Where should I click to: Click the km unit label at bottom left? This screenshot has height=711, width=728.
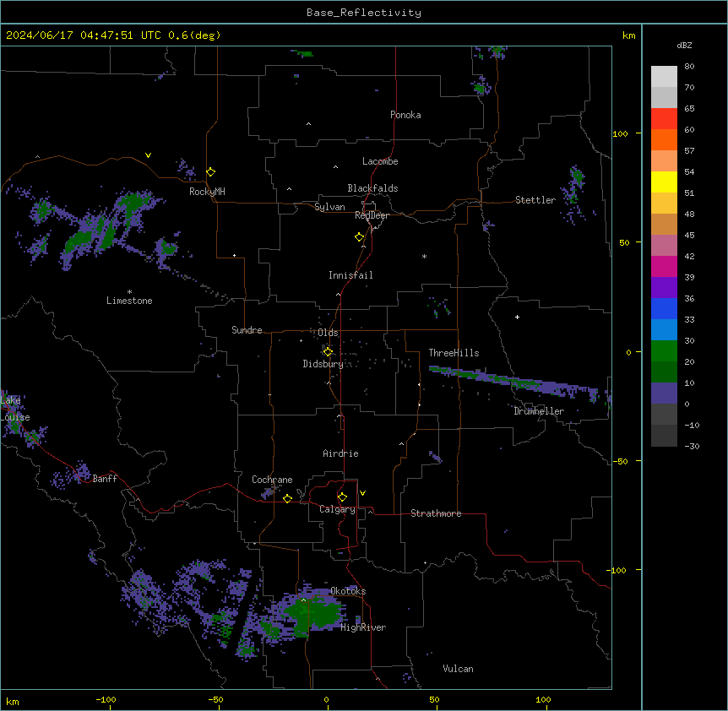coord(13,701)
